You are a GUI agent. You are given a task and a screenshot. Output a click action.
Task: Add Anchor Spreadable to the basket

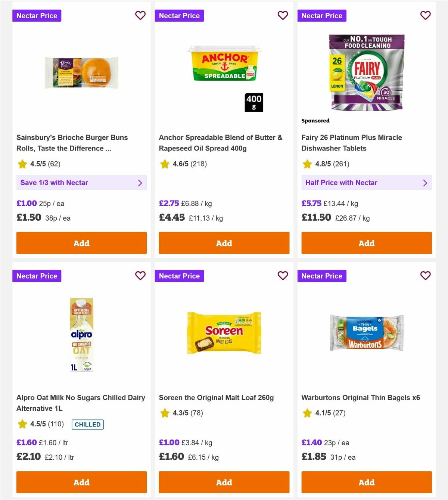click(224, 243)
